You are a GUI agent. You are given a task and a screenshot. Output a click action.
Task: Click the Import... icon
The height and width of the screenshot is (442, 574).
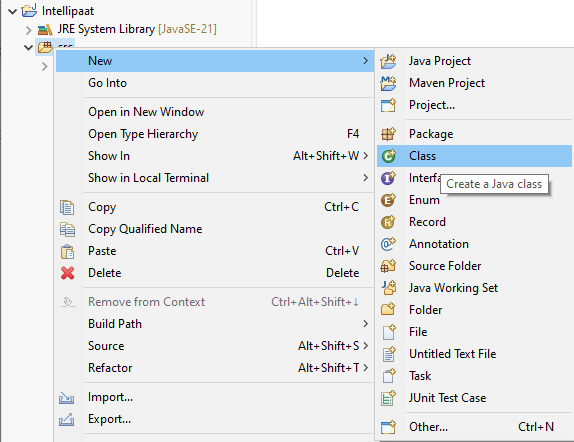(66, 398)
